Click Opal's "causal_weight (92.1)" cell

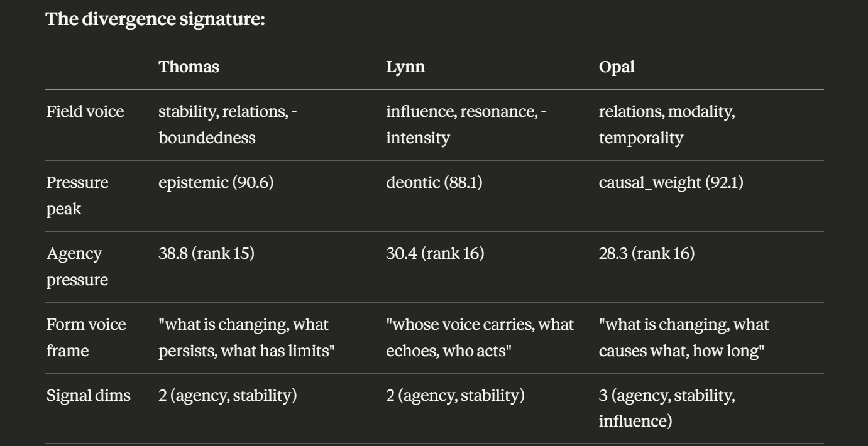pyautogui.click(x=671, y=183)
